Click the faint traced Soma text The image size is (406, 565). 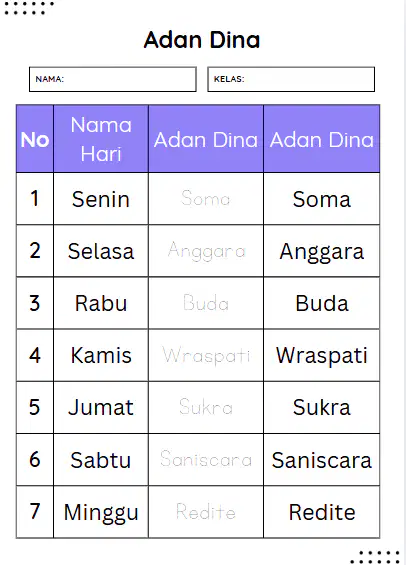pyautogui.click(x=205, y=198)
